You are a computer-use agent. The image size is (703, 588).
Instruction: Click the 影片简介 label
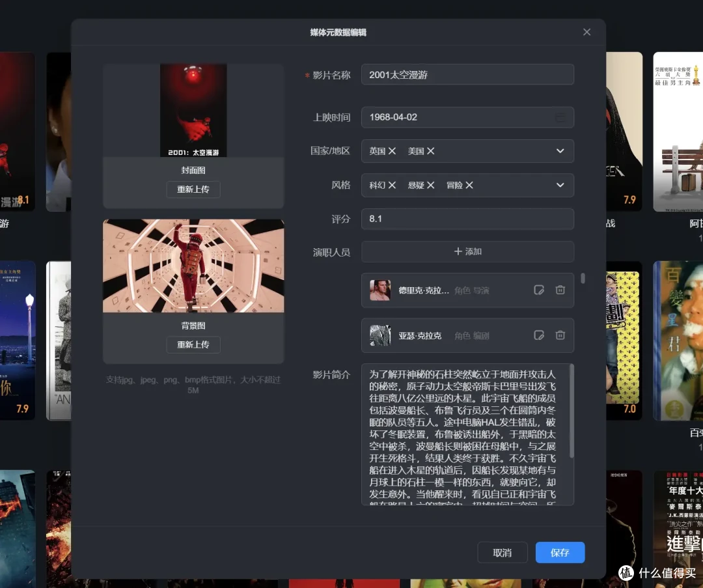click(331, 375)
